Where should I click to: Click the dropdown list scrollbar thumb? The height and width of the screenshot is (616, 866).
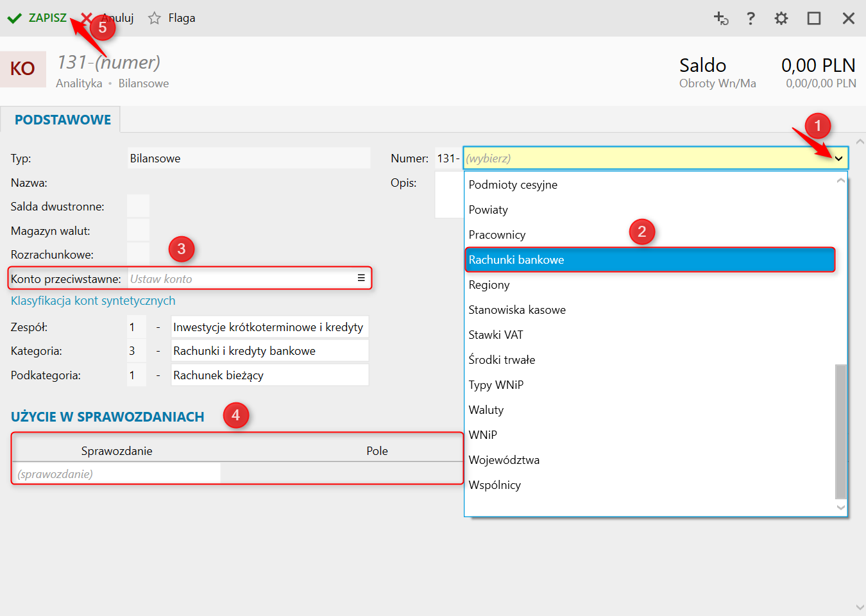point(841,430)
